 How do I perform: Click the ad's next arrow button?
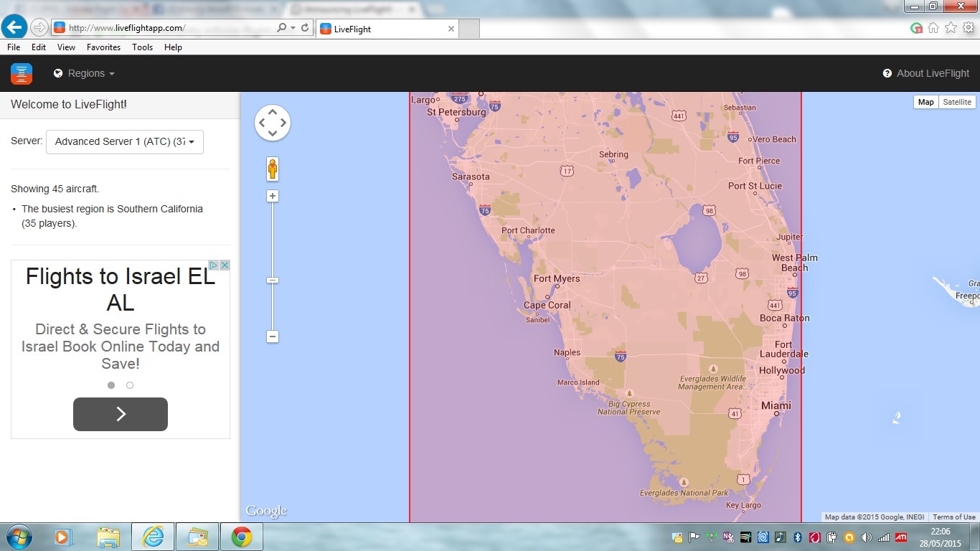click(x=121, y=414)
